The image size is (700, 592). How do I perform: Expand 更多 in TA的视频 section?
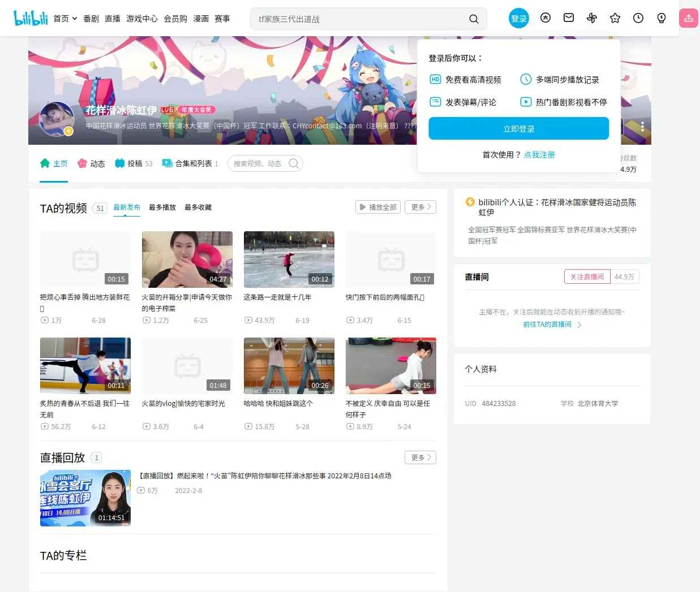420,207
